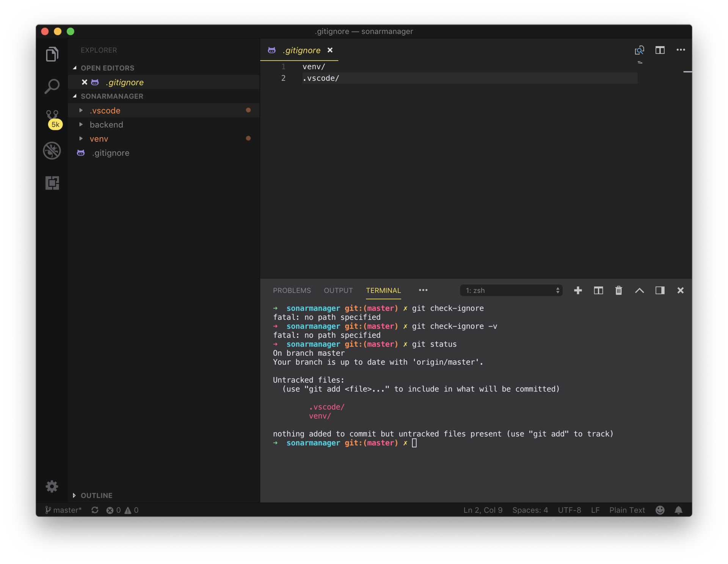The height and width of the screenshot is (564, 728).
Task: Open the Manage gear menu
Action: pos(52,486)
